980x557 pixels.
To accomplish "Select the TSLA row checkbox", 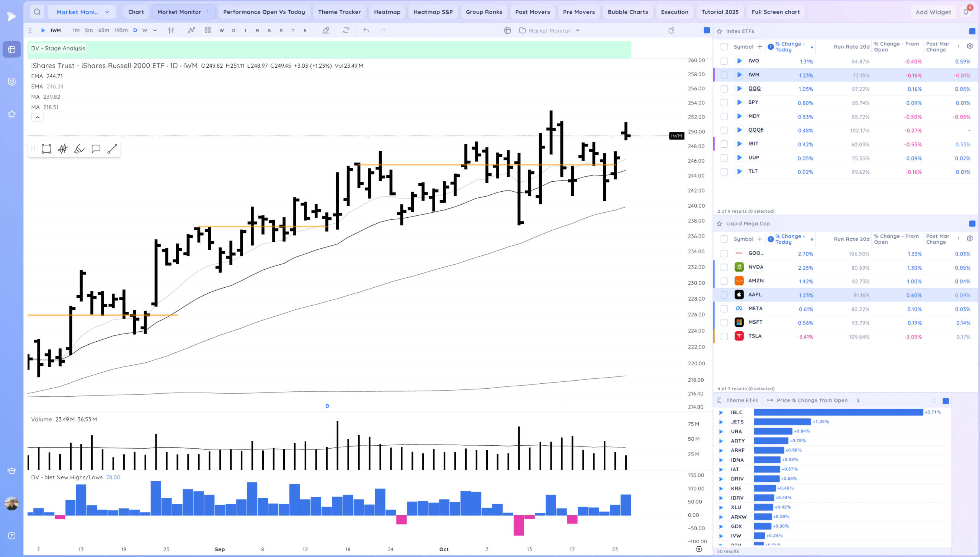I will pos(724,336).
